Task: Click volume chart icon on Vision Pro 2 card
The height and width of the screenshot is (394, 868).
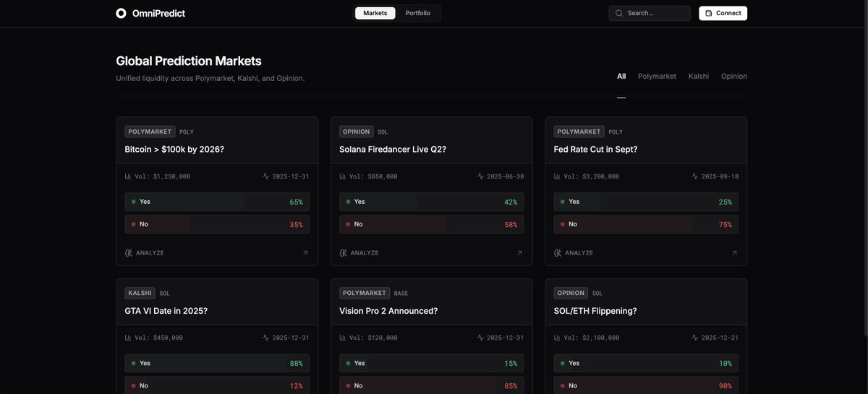Action: (x=343, y=338)
